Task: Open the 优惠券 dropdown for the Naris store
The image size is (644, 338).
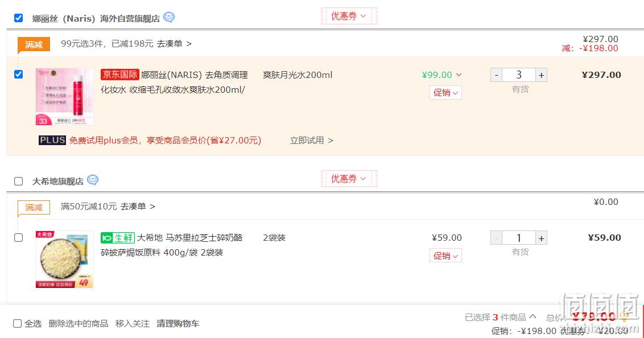Action: (x=349, y=16)
